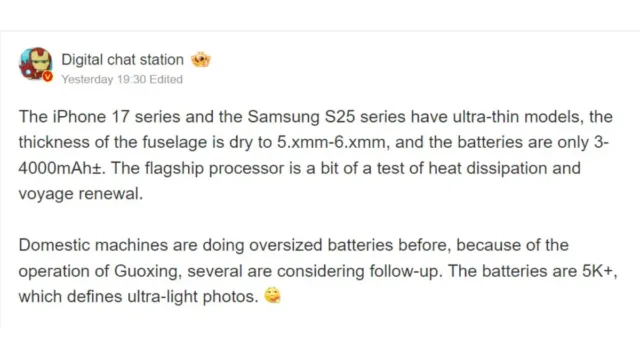Click the orange verified badge on avatar
This screenshot has height=360, width=640.
(x=48, y=76)
